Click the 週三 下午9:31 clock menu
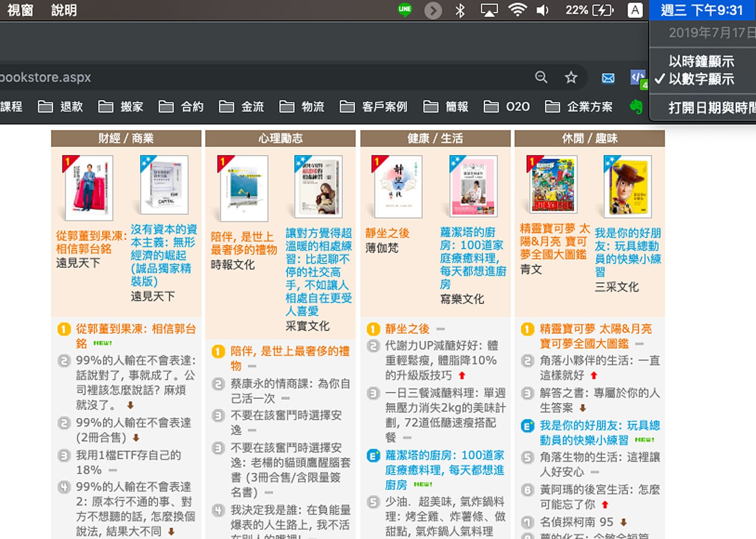 coord(702,10)
